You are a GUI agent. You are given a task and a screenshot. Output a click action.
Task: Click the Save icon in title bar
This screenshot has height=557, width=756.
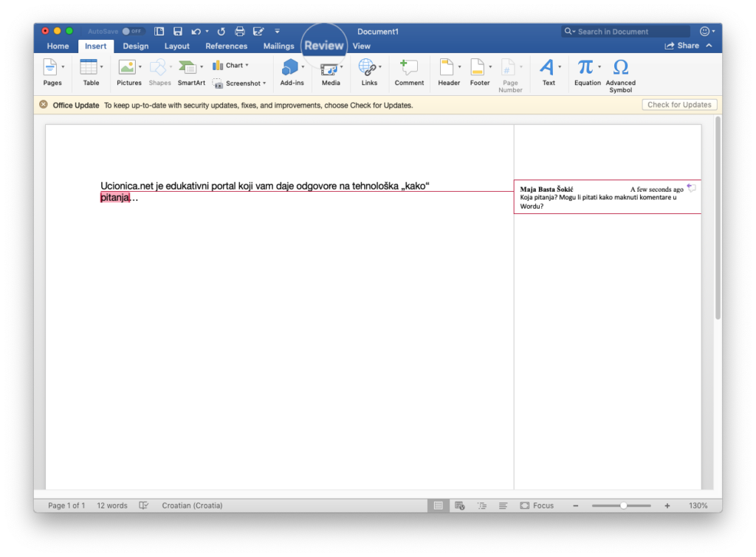pos(177,32)
